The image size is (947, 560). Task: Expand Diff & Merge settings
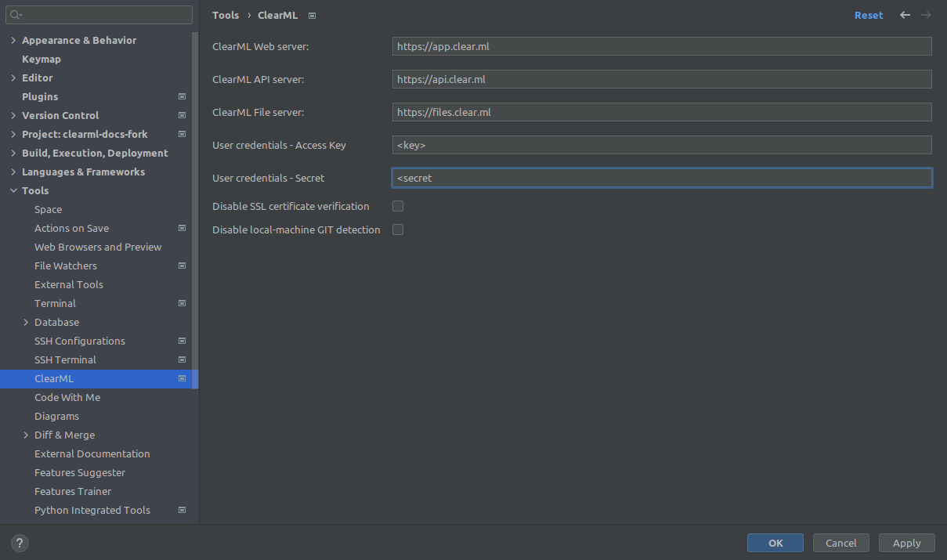24,435
